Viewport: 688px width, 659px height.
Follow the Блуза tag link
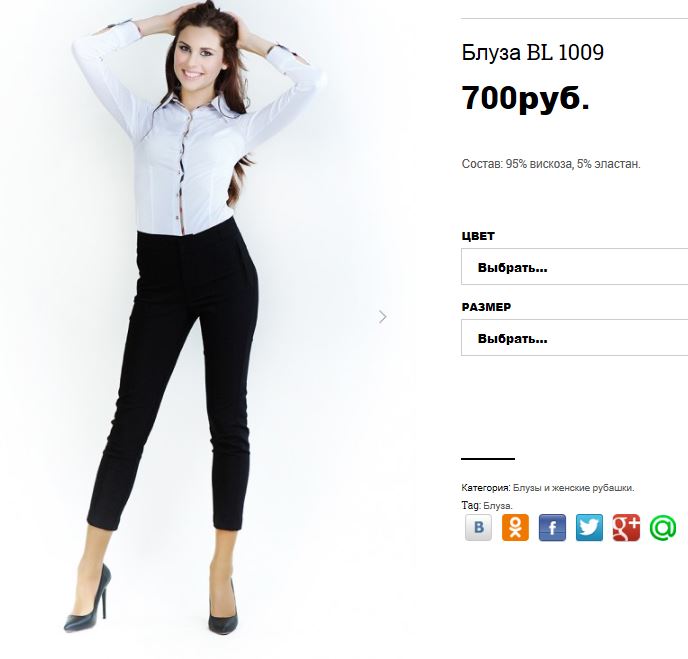point(497,506)
